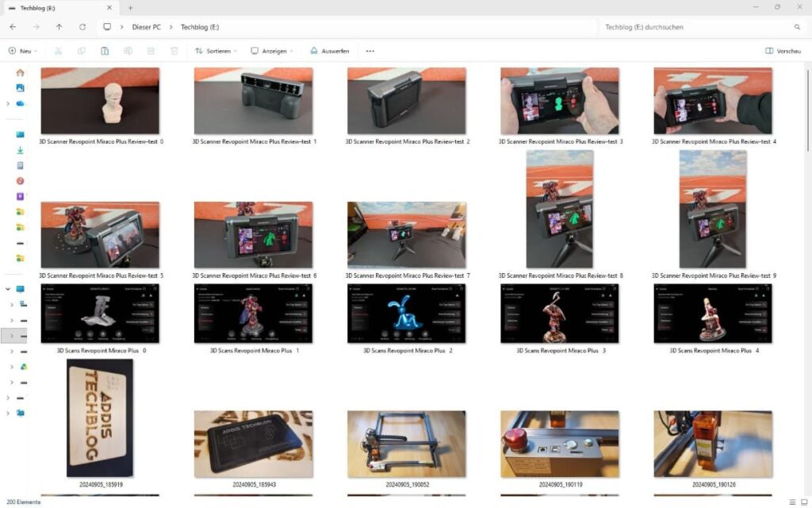Select thumbnail 3D Scanner Review-test 3
812x508 pixels.
click(x=560, y=101)
